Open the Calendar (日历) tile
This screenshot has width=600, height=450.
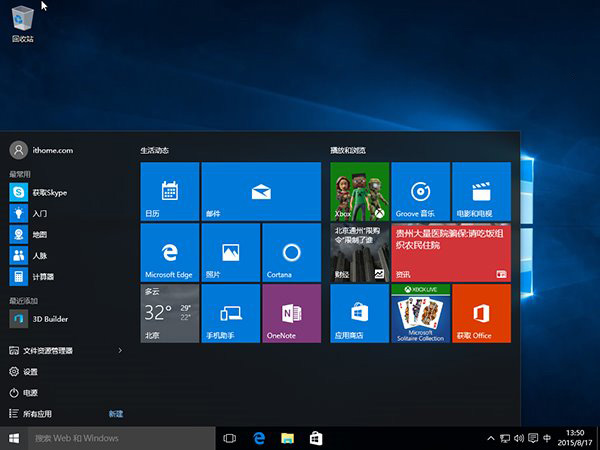169,192
